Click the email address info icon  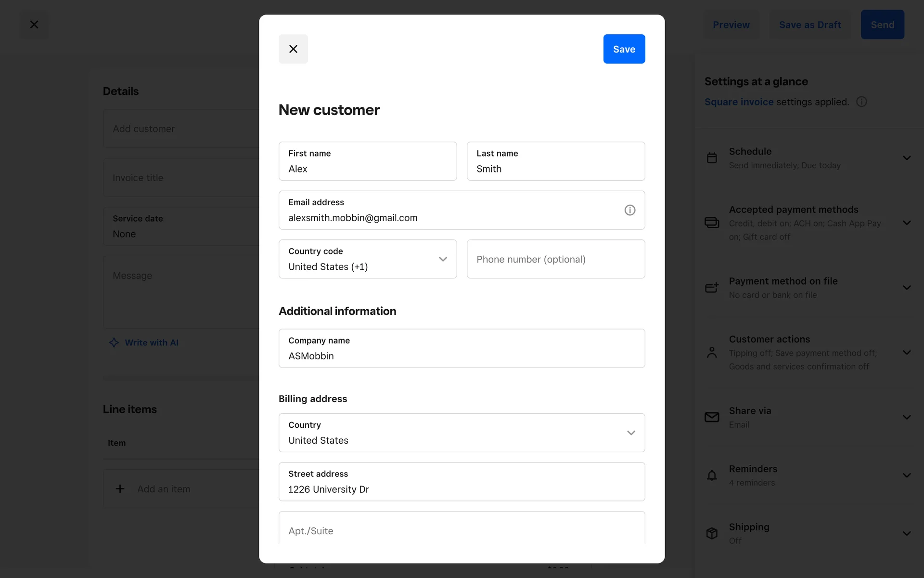[629, 210]
